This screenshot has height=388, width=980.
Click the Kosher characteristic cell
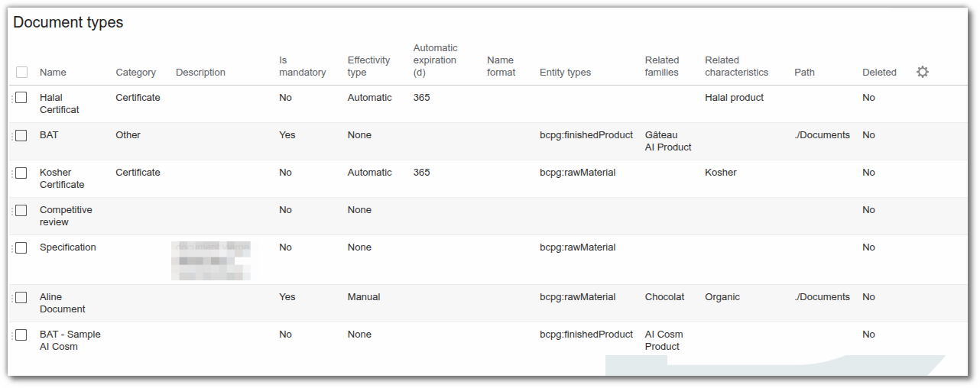721,173
